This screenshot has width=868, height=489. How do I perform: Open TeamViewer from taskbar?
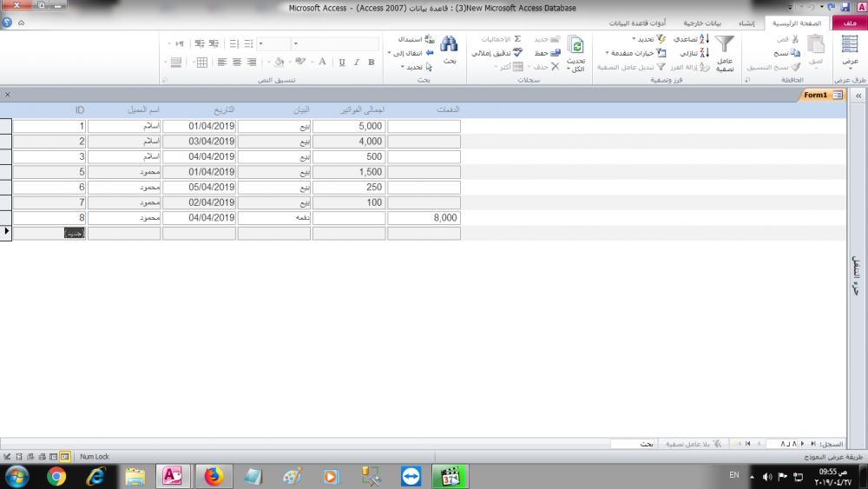[x=411, y=476]
